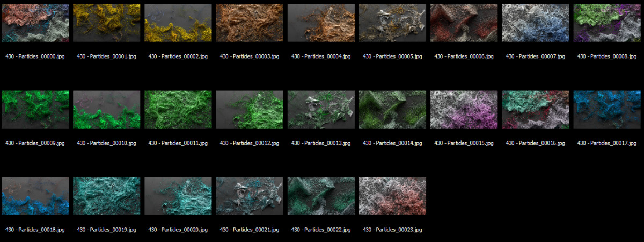Open the yellow Particles_00001.jpg thumbnail
The image size is (644, 242).
106,23
